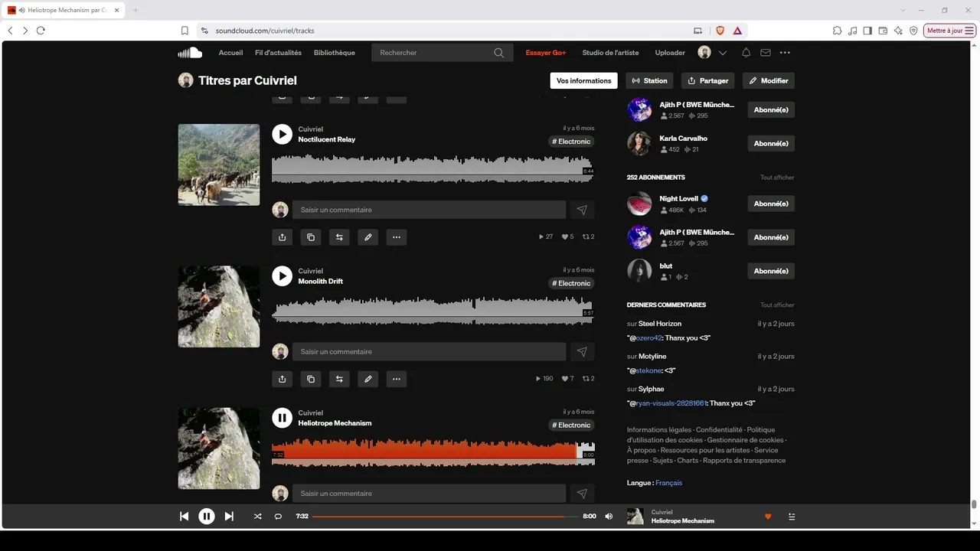980x551 pixels.
Task: Filter by Electronic tag on Monolith Drift
Action: click(x=571, y=283)
